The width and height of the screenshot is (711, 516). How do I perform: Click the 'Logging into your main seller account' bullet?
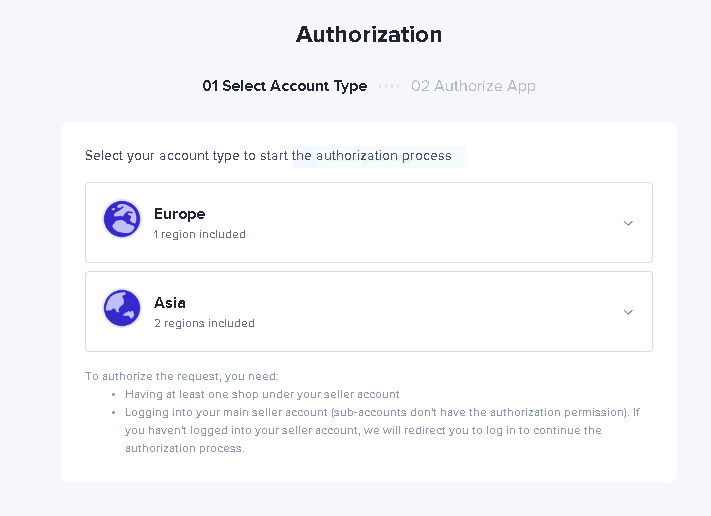(x=382, y=412)
